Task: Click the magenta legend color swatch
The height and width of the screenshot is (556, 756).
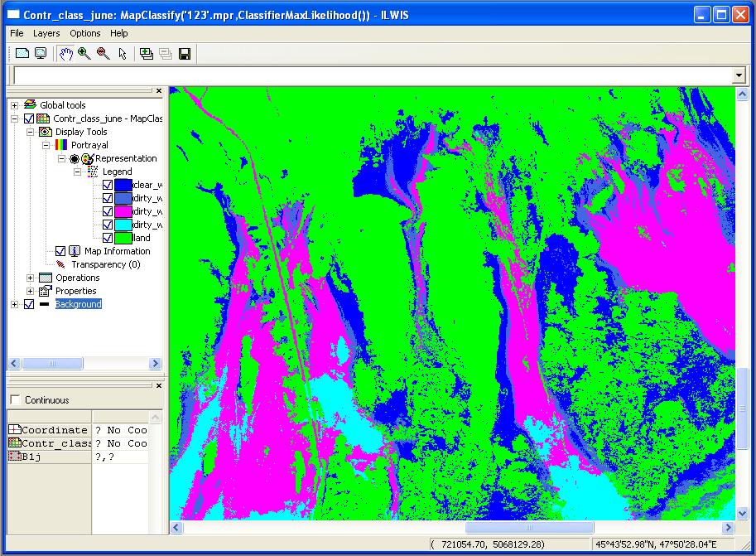Action: [123, 211]
